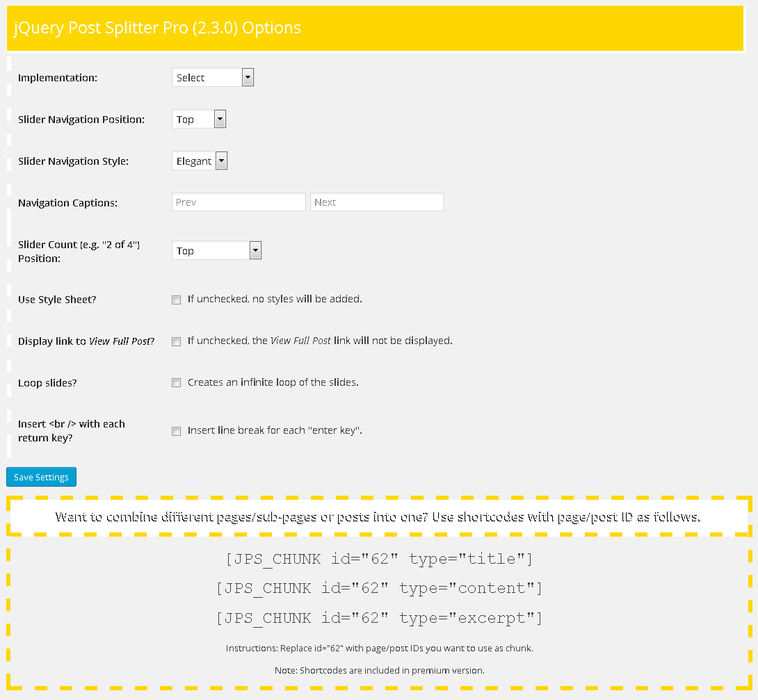758x700 pixels.
Task: Click the type="title" JPS_CHUNK shortcode
Action: [x=380, y=559]
